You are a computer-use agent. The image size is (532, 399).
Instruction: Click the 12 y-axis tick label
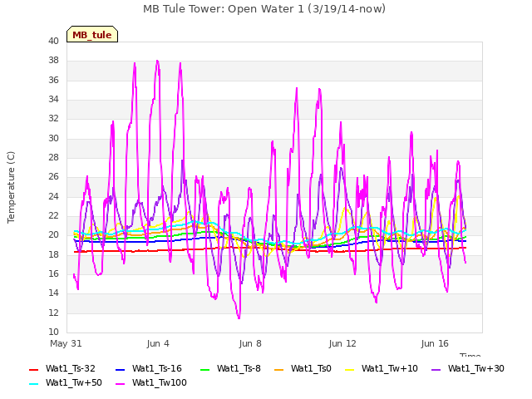[53, 313]
